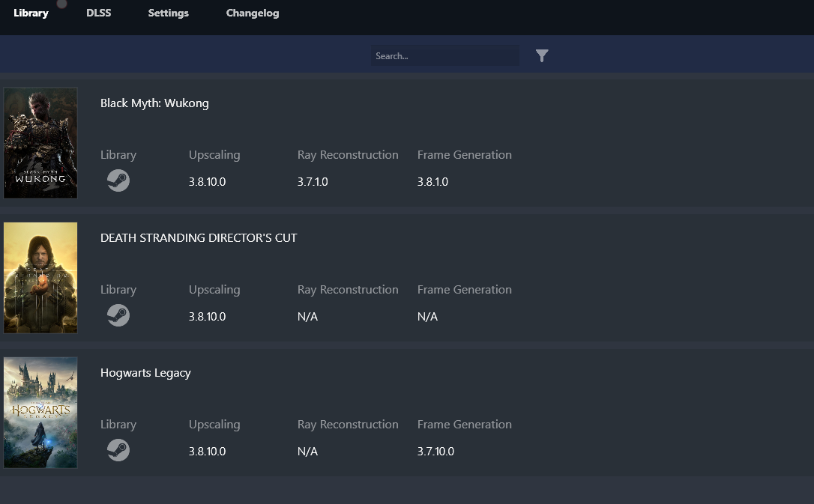Viewport: 814px width, 504px height.
Task: Open the filter funnel icon
Action: (542, 55)
